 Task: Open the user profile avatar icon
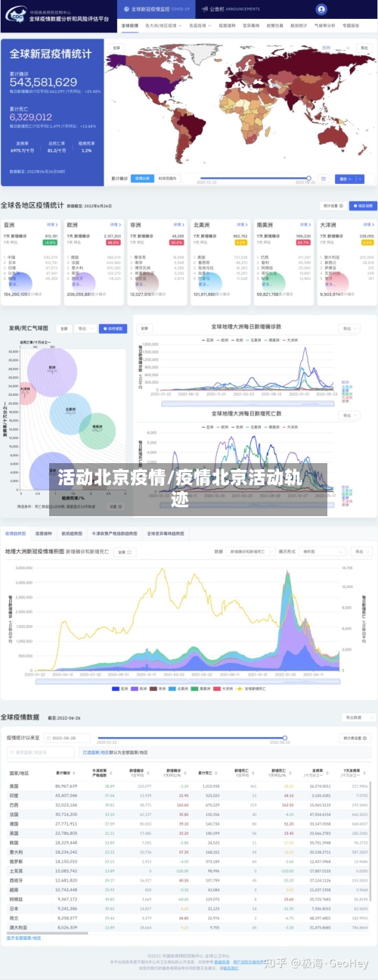tap(322, 9)
